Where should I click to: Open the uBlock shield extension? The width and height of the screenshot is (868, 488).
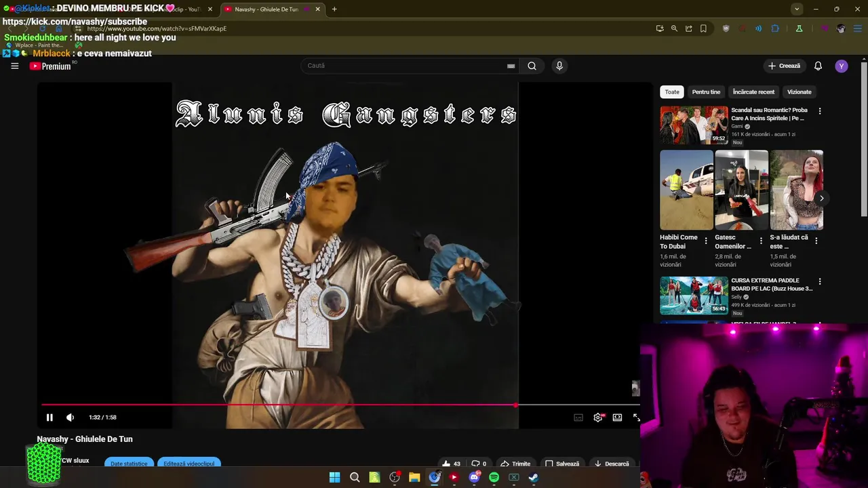(726, 28)
